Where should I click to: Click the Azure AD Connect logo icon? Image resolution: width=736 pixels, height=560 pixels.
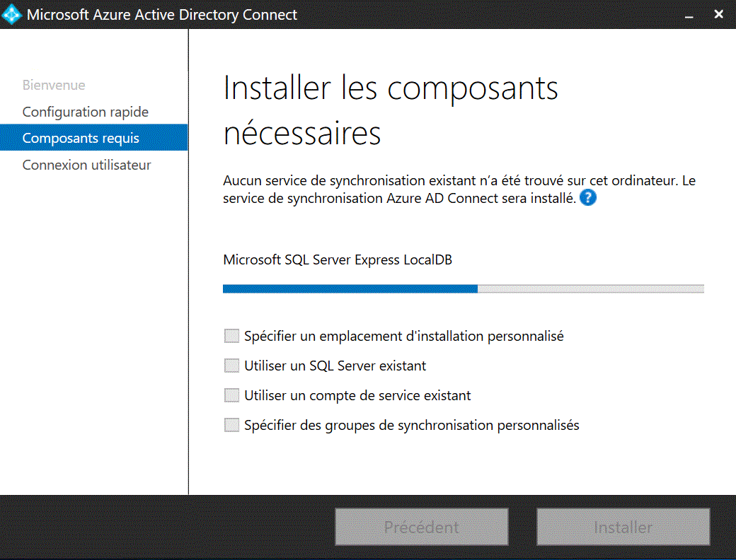[11, 14]
